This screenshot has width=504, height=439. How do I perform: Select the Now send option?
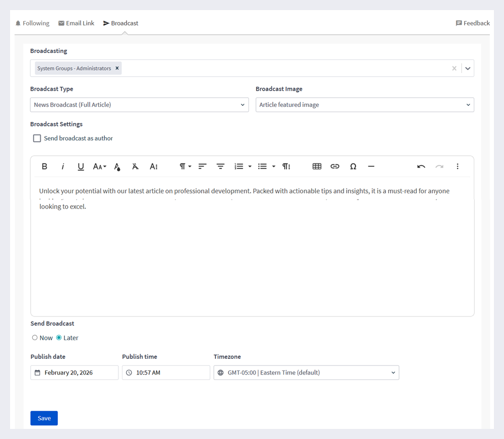35,338
